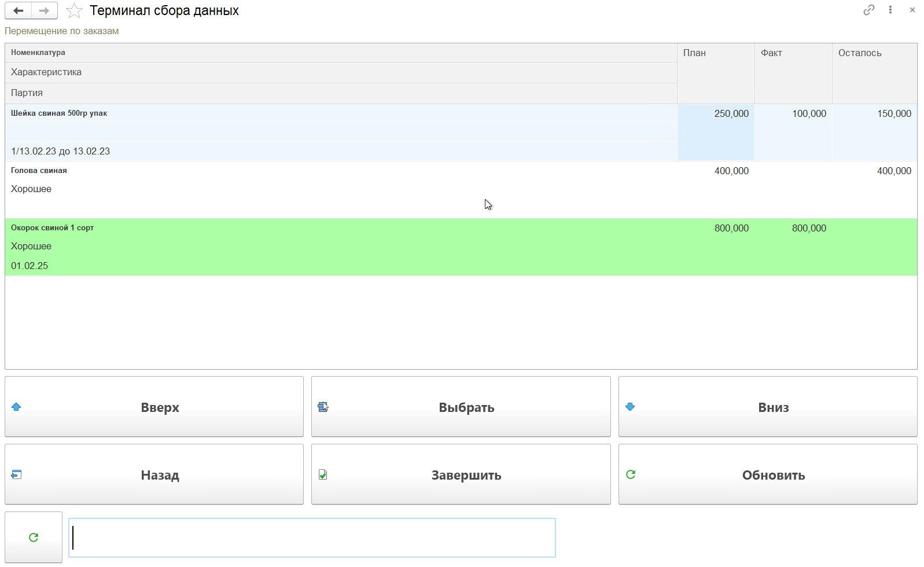This screenshot has height=567, width=924.
Task: Copy link using the chain icon
Action: point(868,10)
